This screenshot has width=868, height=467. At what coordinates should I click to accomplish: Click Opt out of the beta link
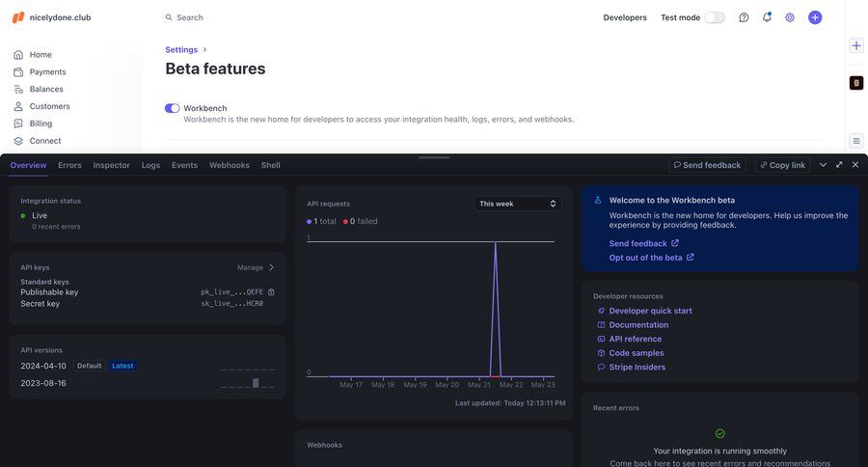click(x=651, y=258)
